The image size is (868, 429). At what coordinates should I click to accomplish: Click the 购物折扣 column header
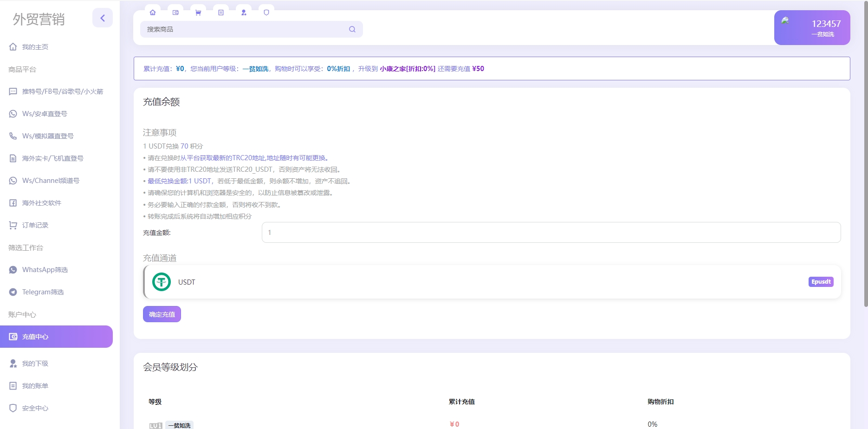(661, 402)
